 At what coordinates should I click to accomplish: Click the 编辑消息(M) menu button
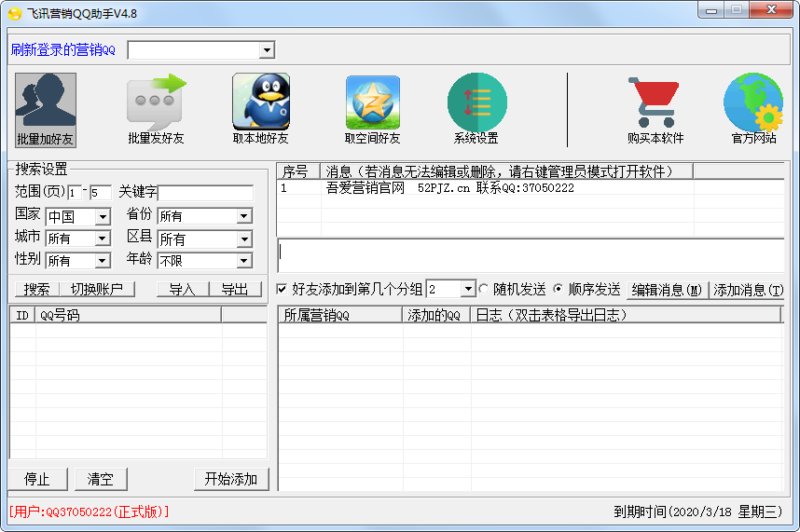click(667, 290)
